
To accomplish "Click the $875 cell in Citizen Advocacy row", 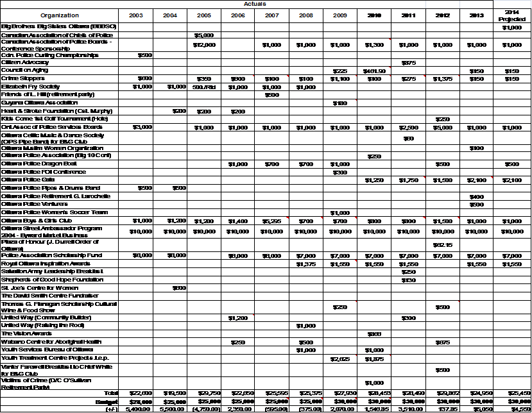I will tap(409, 63).
